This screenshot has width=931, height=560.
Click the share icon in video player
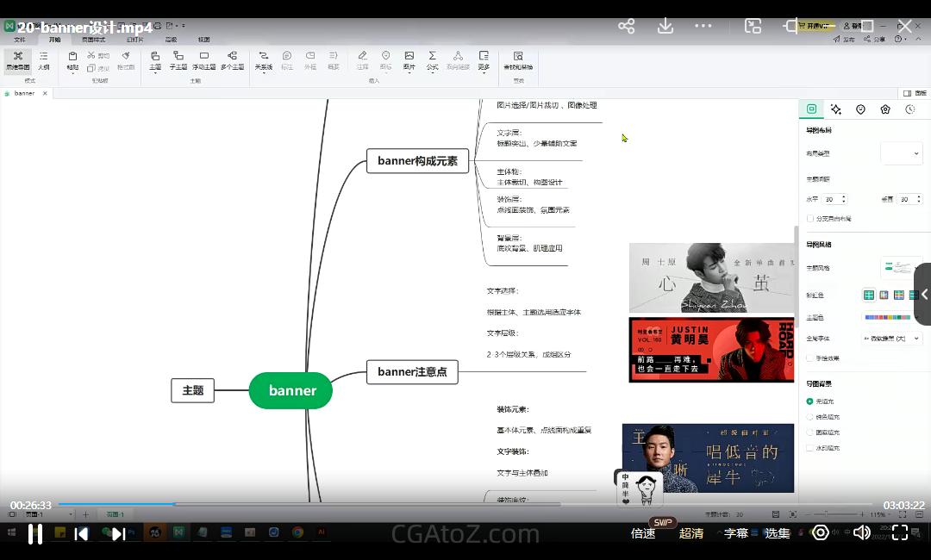(627, 27)
